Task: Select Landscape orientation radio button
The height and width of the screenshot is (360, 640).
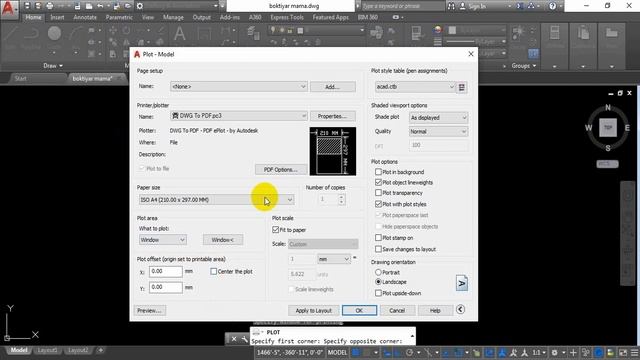Action: tap(378, 282)
